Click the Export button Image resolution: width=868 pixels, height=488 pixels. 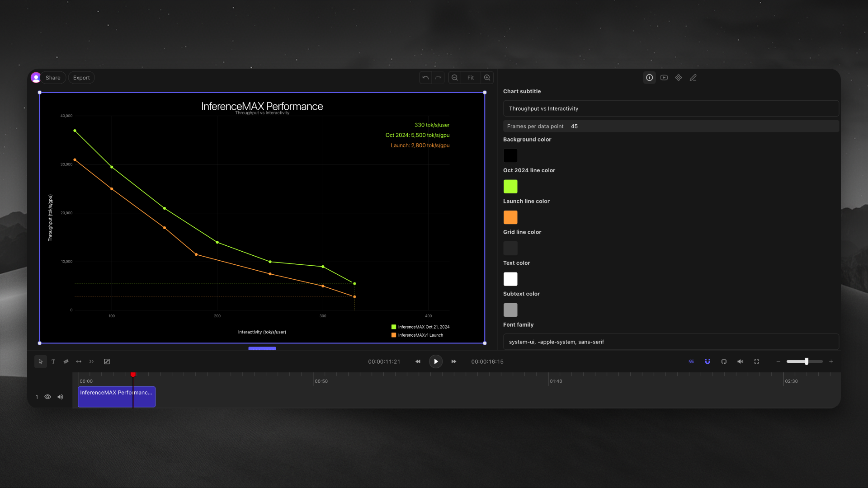(81, 77)
